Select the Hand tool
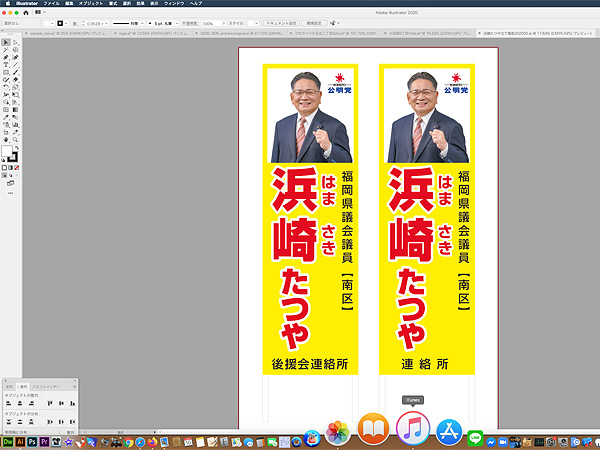The width and height of the screenshot is (600, 450). pos(6,140)
